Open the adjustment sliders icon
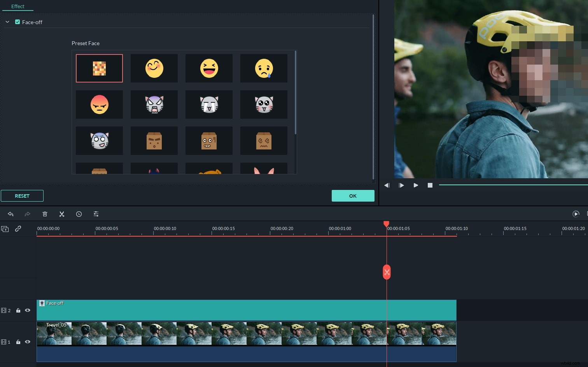Viewport: 588px width, 367px height. click(x=96, y=214)
